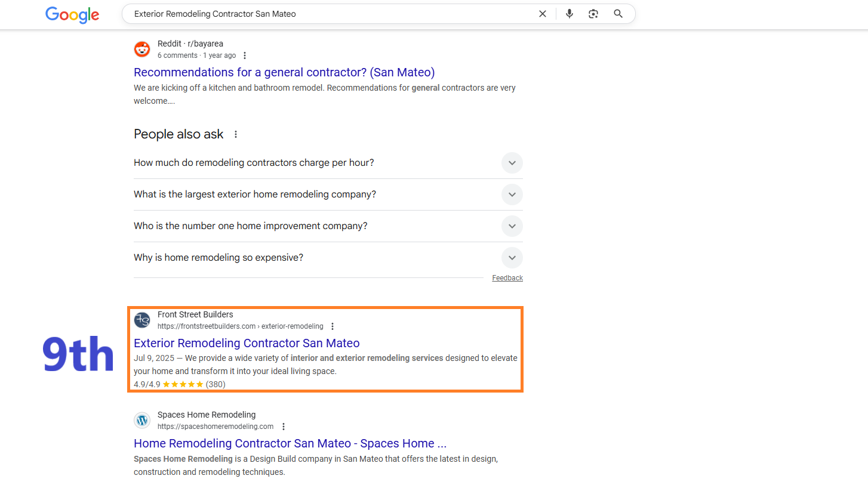The height and width of the screenshot is (491, 868).
Task: Click 'People also ask' heading
Action: coord(178,134)
